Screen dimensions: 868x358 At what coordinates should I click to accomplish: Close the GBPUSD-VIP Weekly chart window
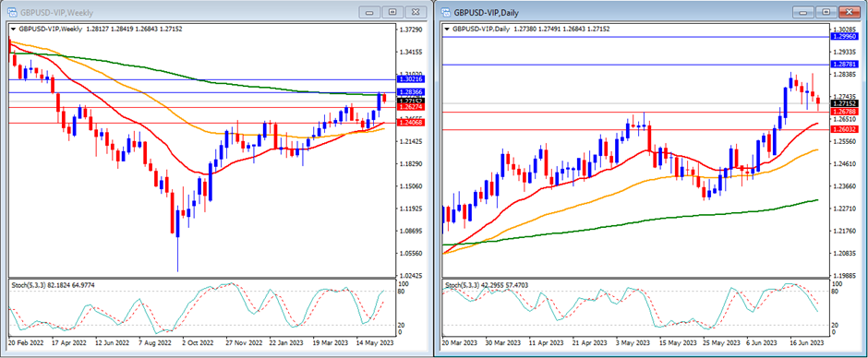416,12
